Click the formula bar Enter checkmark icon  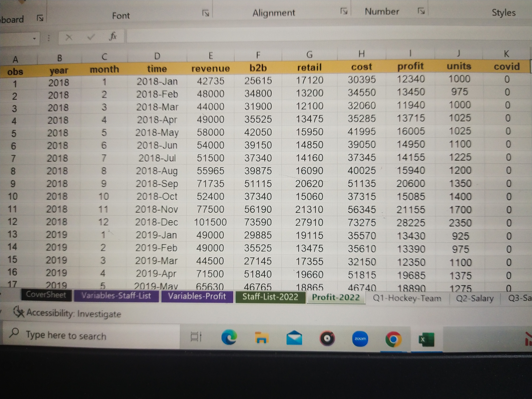91,37
